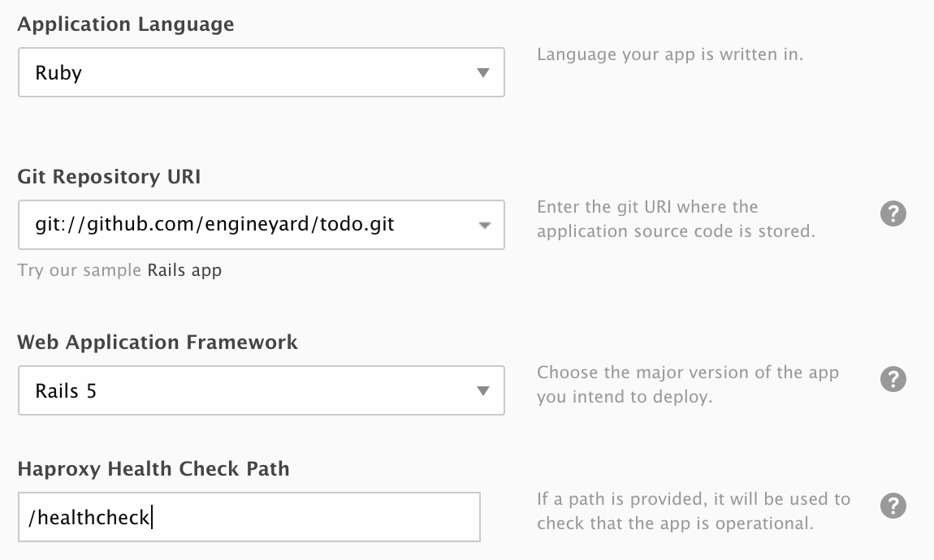Click the "Application Language" field label
Viewport: 934px width, 560px height.
pyautogui.click(x=126, y=24)
